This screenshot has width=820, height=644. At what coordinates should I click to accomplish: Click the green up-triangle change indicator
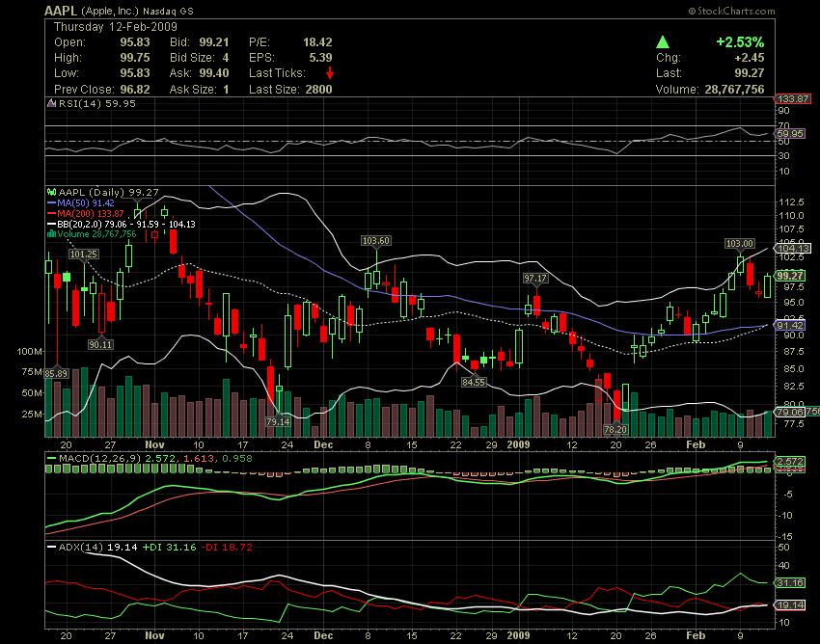tap(663, 41)
